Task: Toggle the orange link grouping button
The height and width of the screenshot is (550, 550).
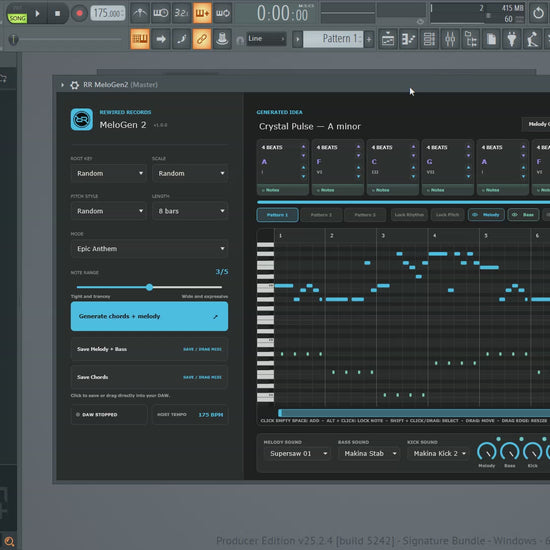Action: [202, 39]
